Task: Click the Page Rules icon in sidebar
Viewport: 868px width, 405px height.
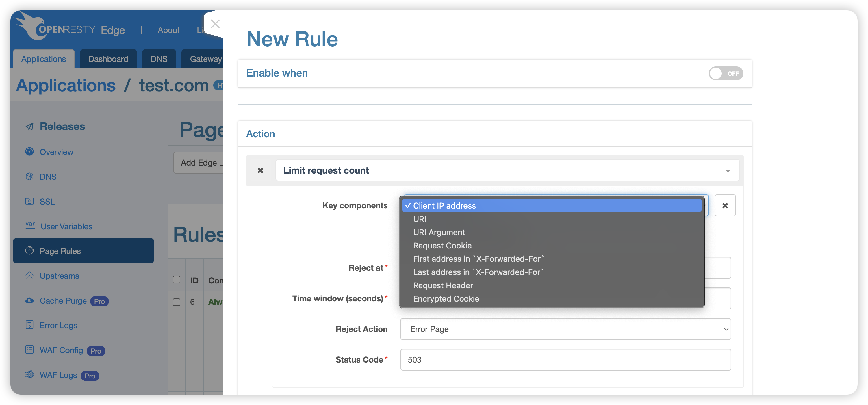Action: (30, 251)
